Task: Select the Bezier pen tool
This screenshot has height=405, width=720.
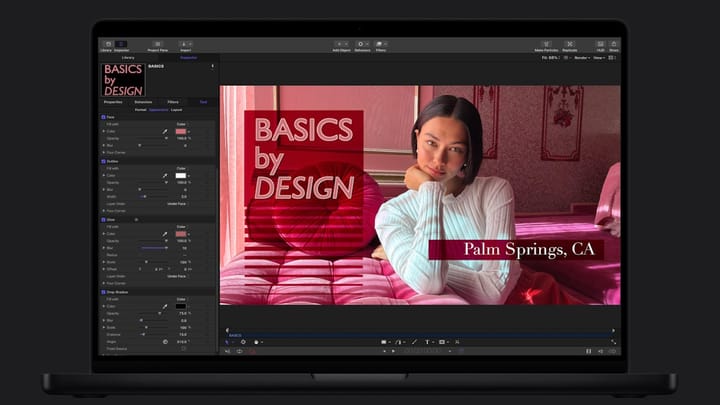Action: [x=398, y=342]
